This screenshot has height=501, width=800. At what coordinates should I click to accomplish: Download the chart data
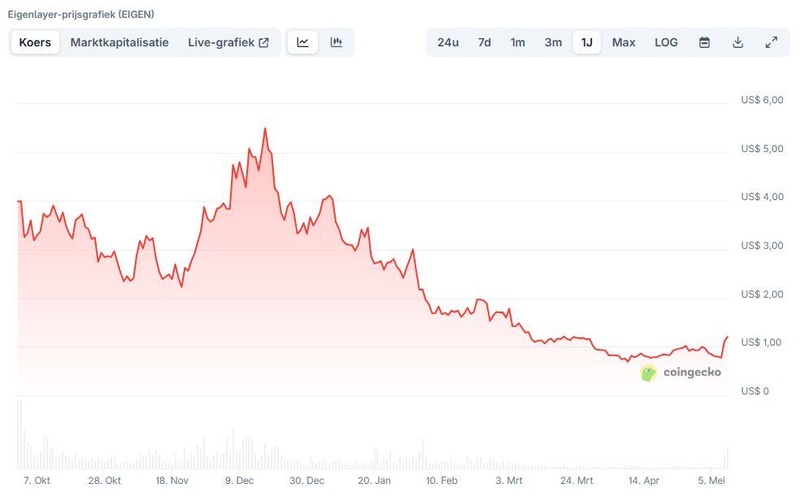point(738,42)
